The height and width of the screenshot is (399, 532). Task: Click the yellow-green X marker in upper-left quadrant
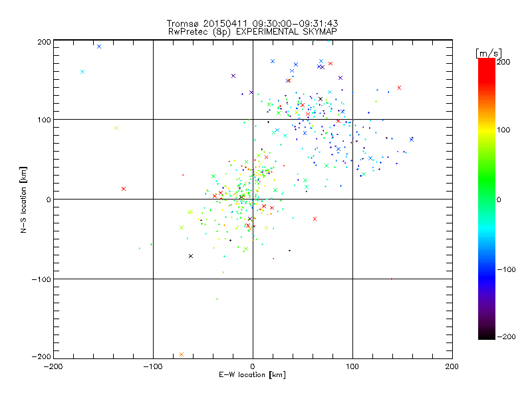point(116,128)
